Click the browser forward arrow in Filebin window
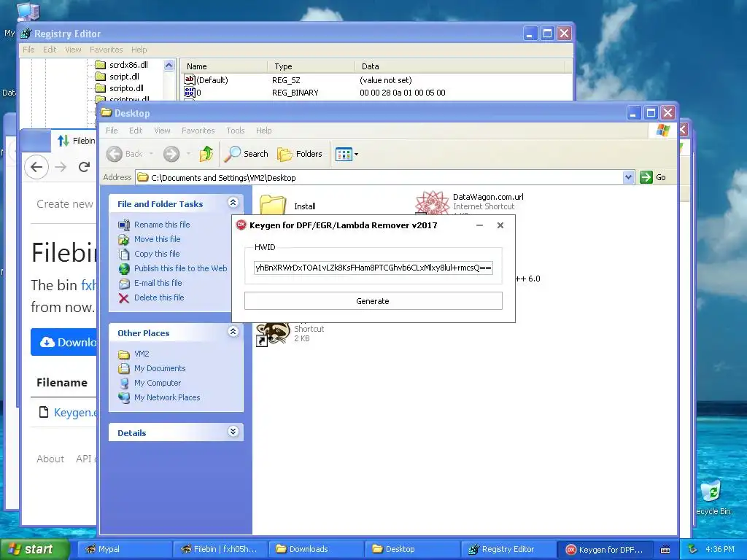The width and height of the screenshot is (747, 560). 61,167
